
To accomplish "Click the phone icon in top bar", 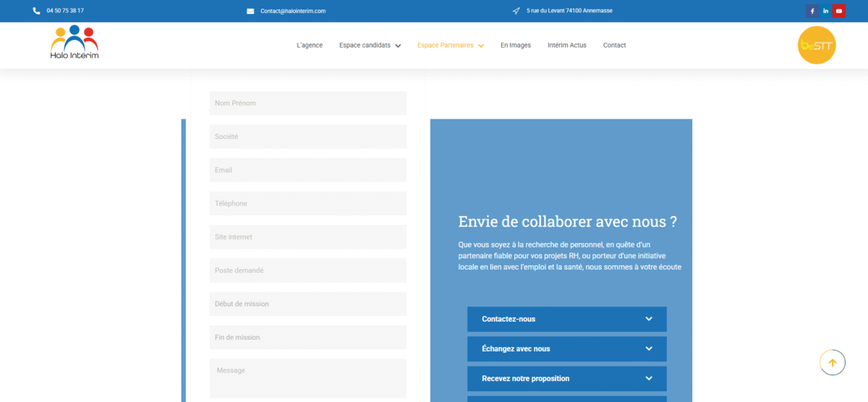I will click(x=36, y=11).
